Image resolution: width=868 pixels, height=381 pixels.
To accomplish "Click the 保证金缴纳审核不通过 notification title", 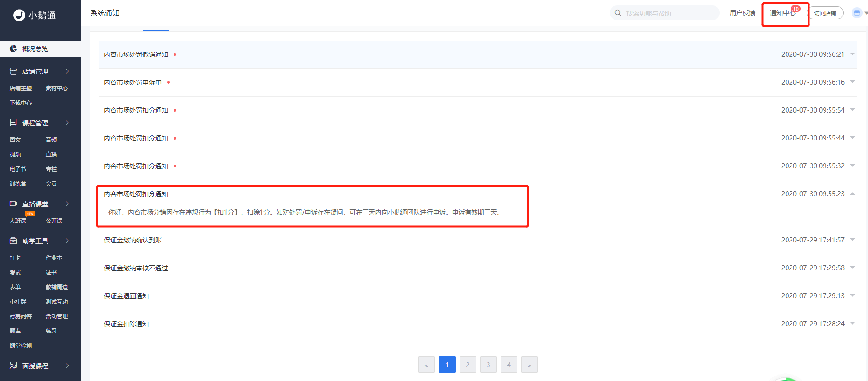I will coord(136,268).
